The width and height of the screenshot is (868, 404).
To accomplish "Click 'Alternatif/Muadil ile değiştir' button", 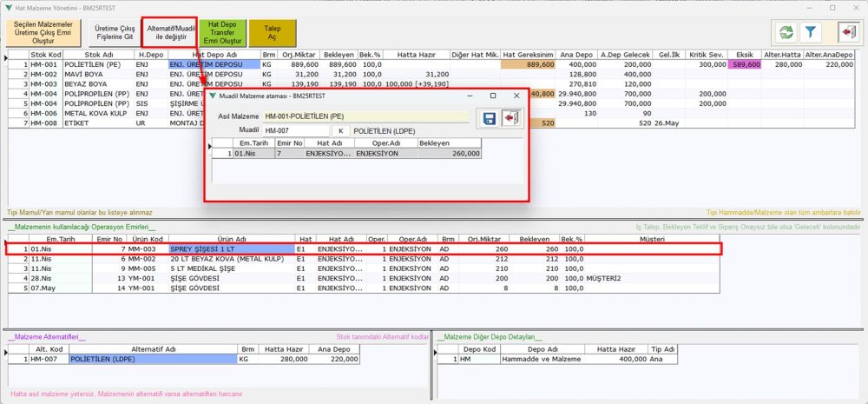I will (168, 34).
